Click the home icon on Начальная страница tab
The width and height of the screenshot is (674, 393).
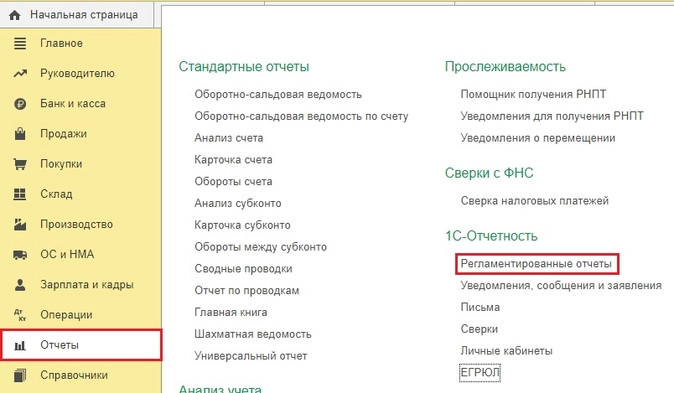[x=15, y=15]
